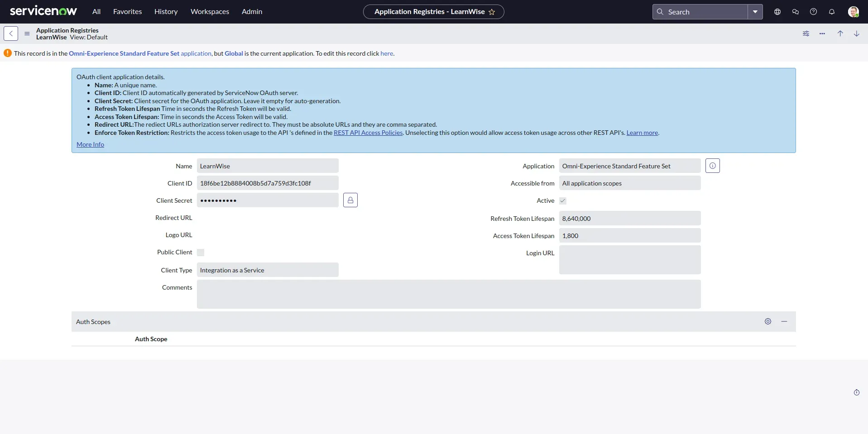Click the Access Token Lifespan field

click(630, 235)
